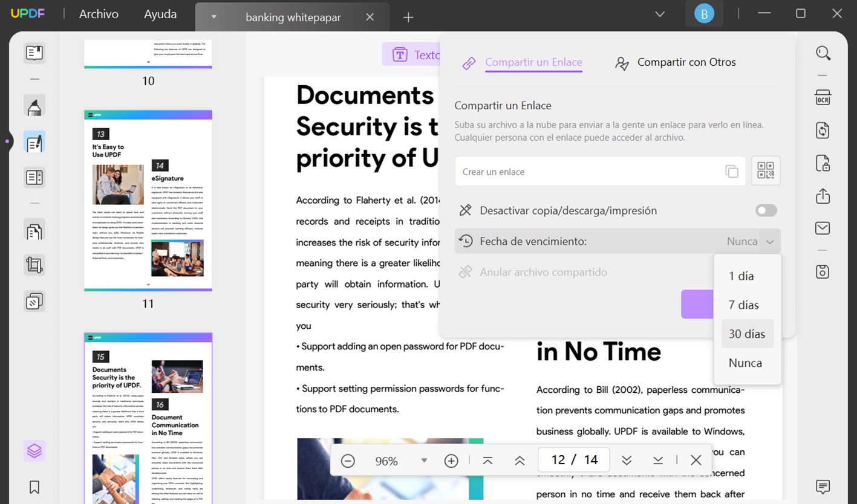Open the Page Tools stacked icon
Viewport: 857px width, 504px height.
pyautogui.click(x=34, y=300)
